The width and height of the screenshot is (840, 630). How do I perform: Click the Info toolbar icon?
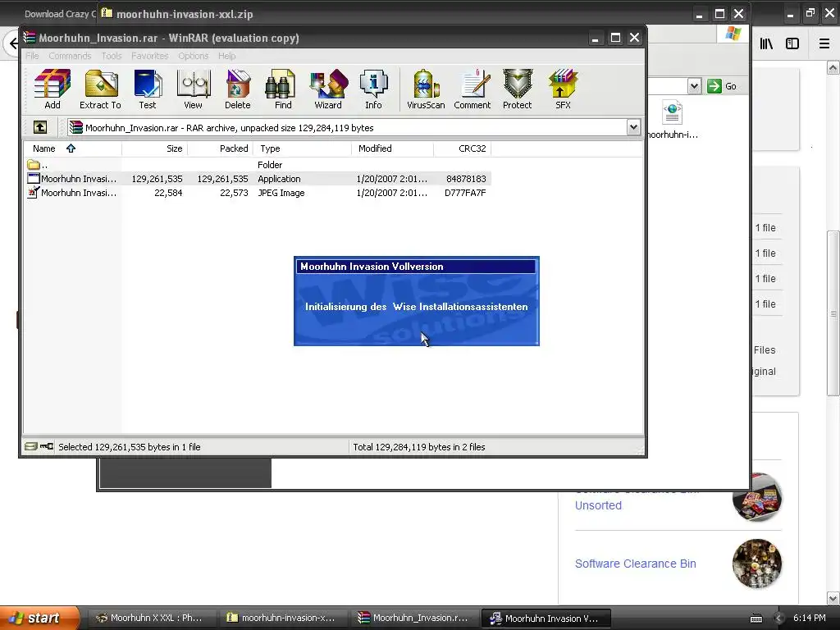[373, 89]
